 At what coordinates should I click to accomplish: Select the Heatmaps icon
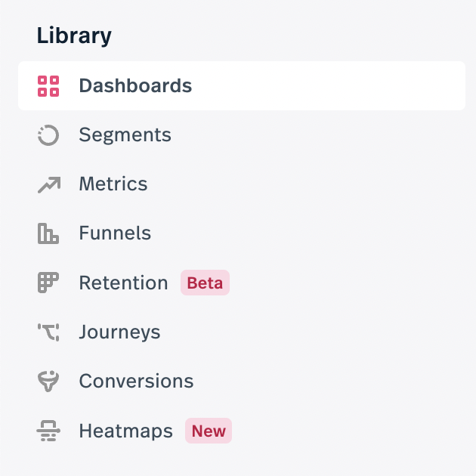[x=48, y=431]
